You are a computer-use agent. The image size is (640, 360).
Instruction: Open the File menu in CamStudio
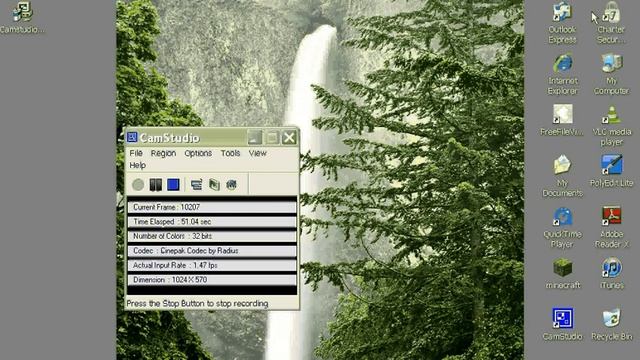pos(136,153)
